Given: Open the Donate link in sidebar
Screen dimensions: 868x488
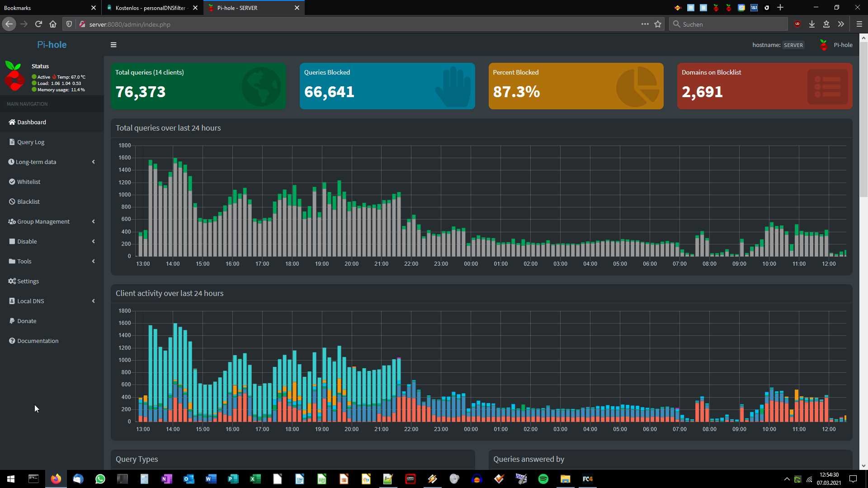Looking at the screenshot, I should pos(52,321).
